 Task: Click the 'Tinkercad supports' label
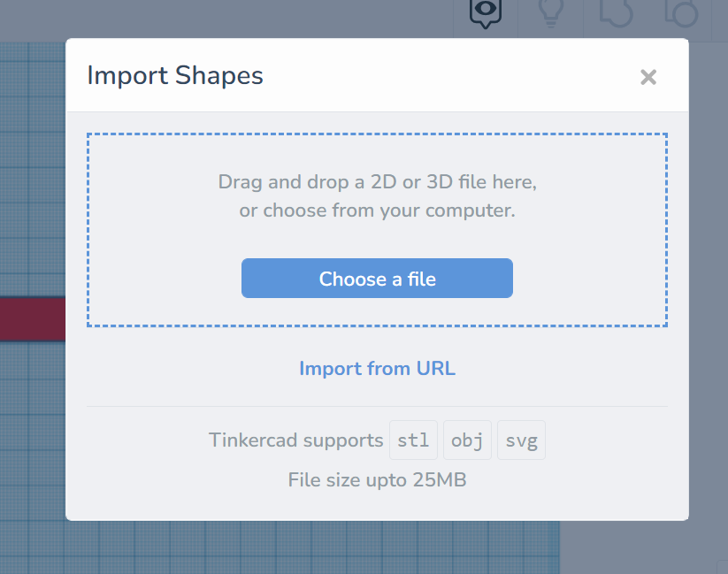click(295, 440)
